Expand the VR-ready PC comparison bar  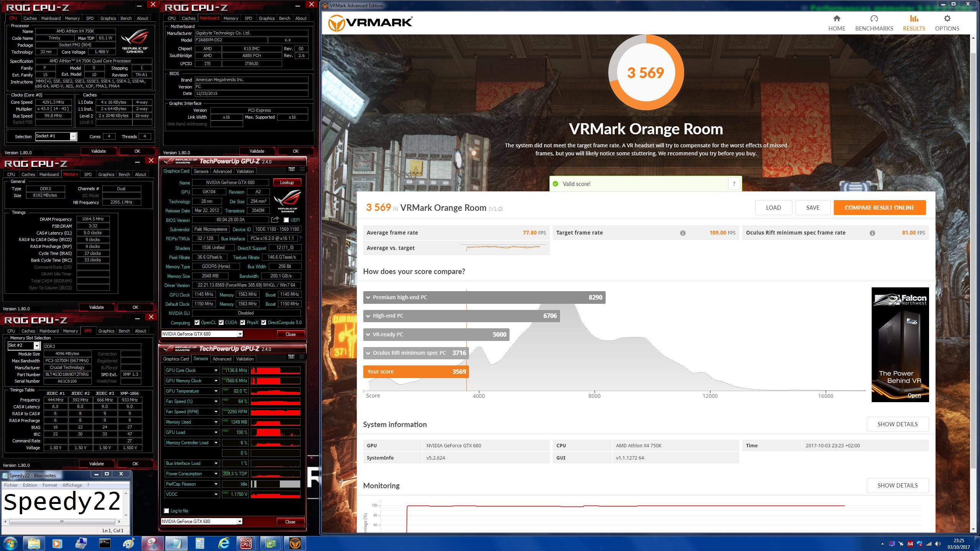(x=436, y=334)
